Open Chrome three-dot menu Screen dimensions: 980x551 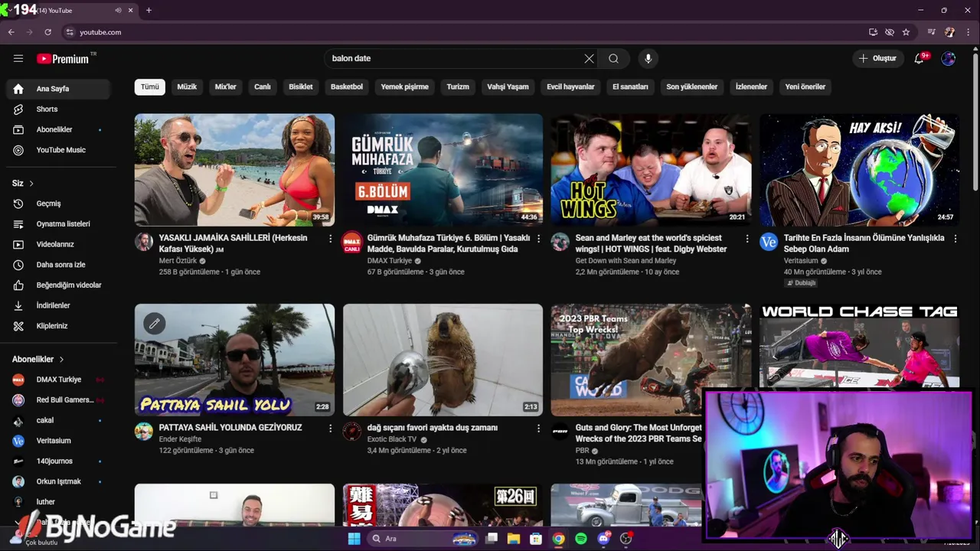969,32
